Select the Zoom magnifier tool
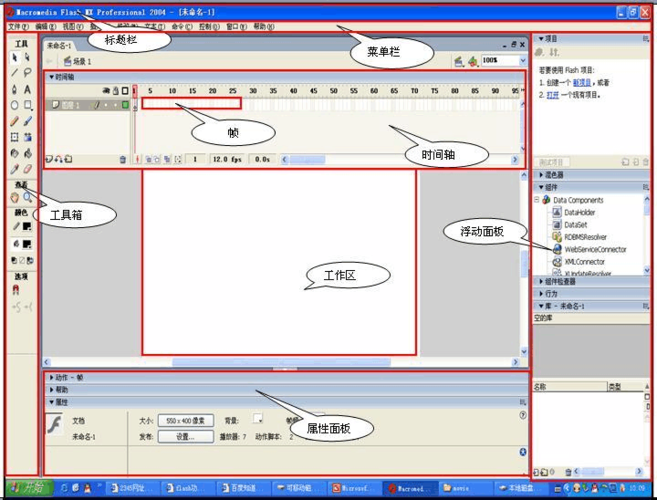657x500 pixels. pos(28,197)
